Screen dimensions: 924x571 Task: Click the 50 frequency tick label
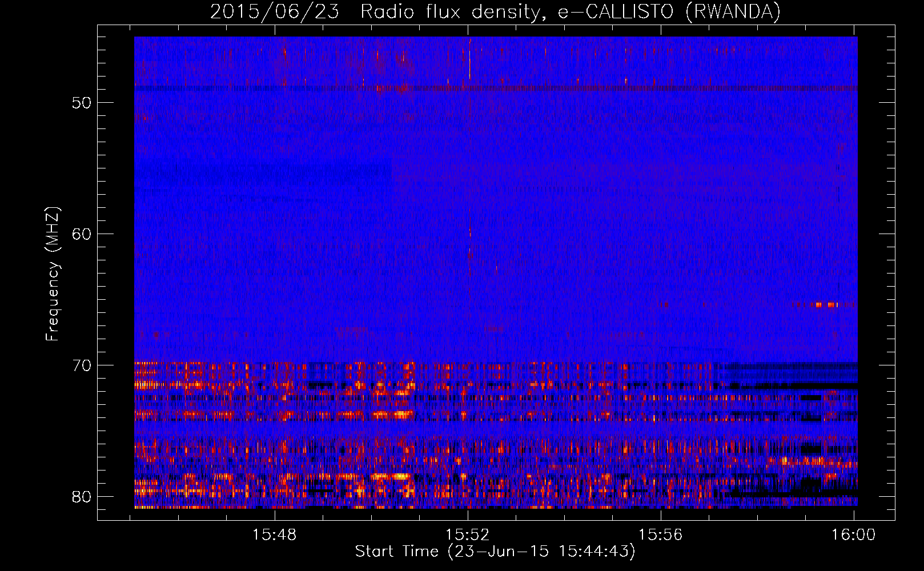82,103
